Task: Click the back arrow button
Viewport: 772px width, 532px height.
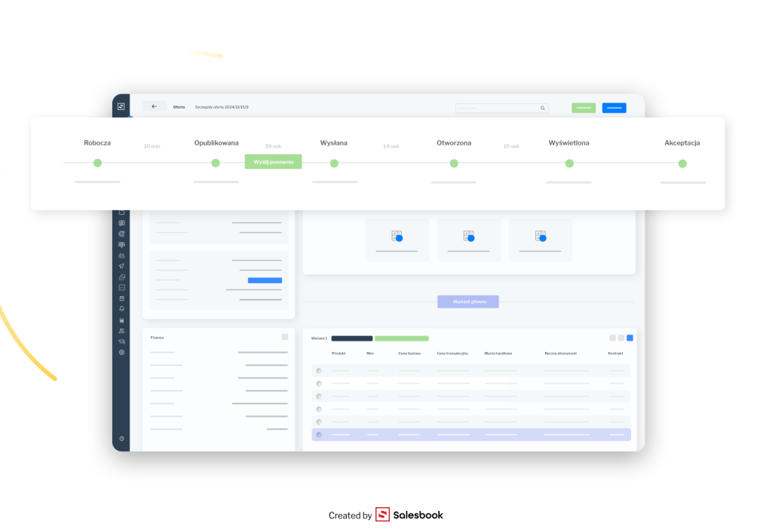Action: [155, 107]
